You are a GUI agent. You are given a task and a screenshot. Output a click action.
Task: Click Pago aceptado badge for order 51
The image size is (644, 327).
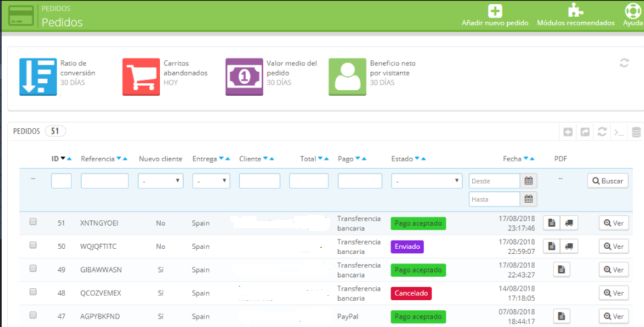[418, 223]
